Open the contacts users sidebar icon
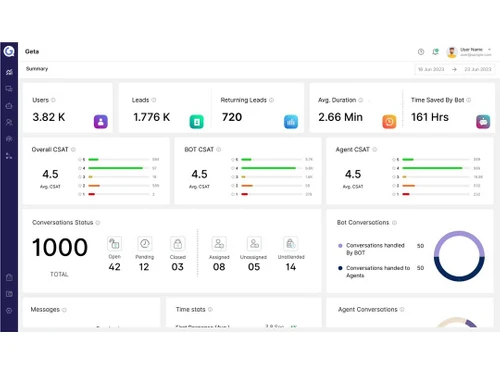The height and width of the screenshot is (375, 500). (x=9, y=122)
